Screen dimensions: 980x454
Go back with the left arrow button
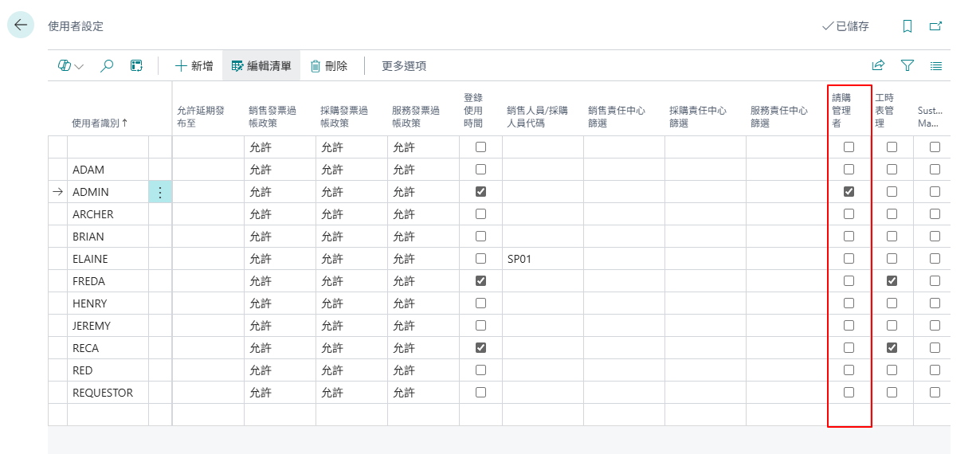[x=20, y=25]
